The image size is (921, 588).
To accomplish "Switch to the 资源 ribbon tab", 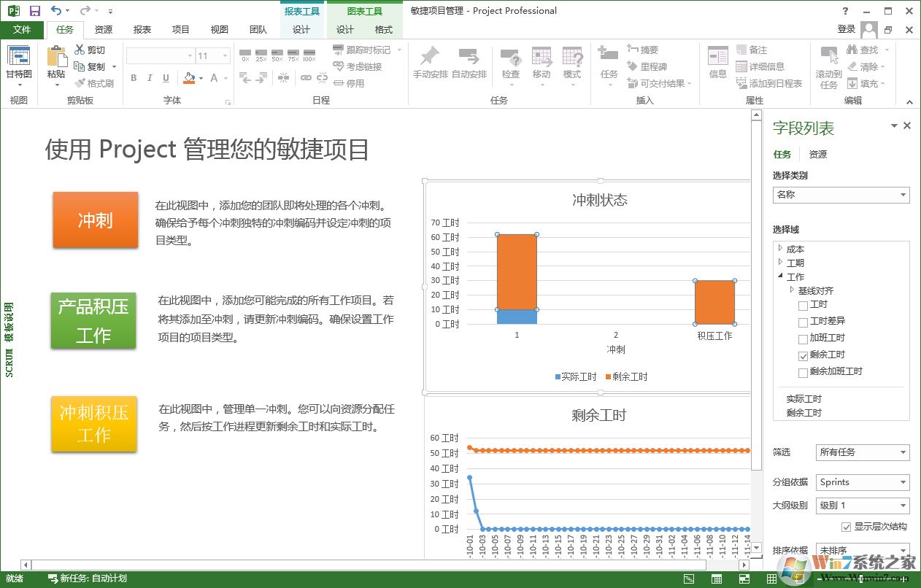I will point(104,30).
